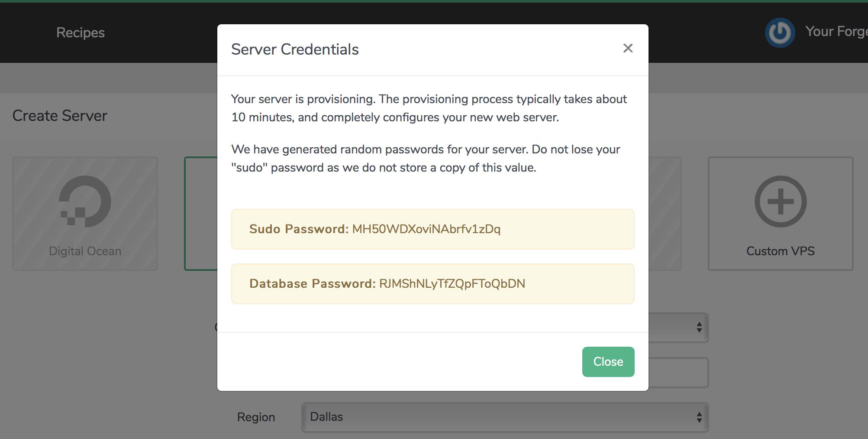Select the Database Password value text

[x=451, y=283]
